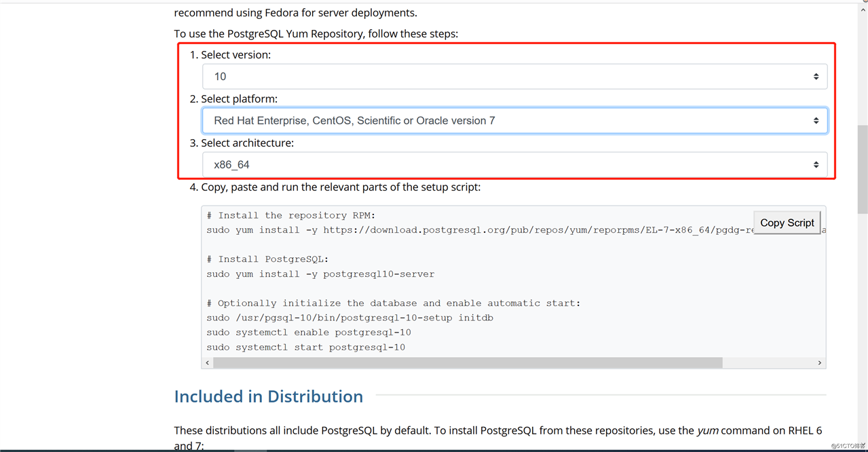Click the download.postgresql.org repository install command
The height and width of the screenshot is (452, 868).
tap(480, 230)
